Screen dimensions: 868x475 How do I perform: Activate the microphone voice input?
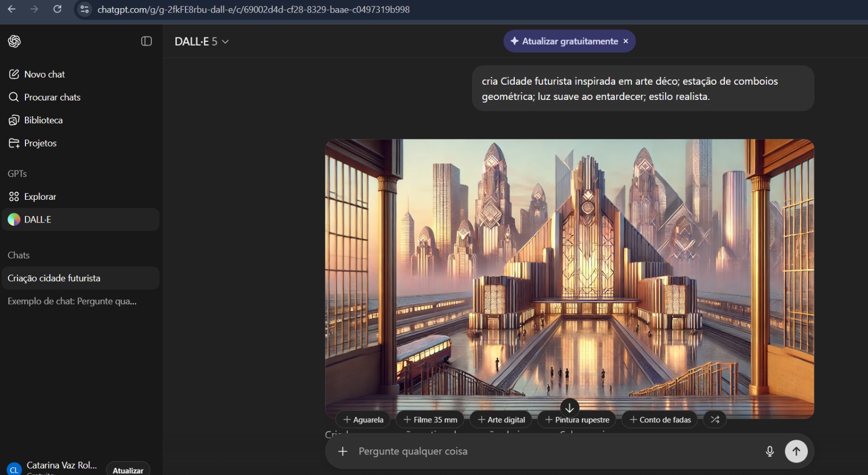(769, 451)
